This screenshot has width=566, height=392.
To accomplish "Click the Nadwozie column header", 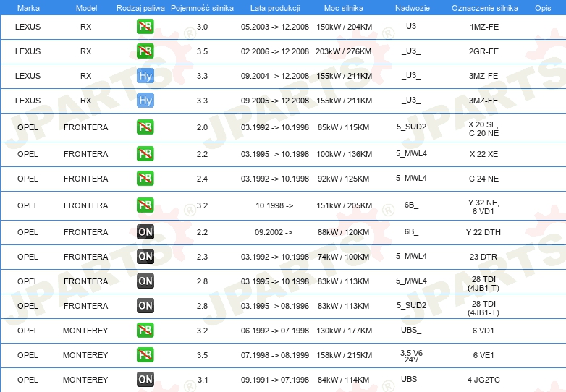I will (x=413, y=8).
